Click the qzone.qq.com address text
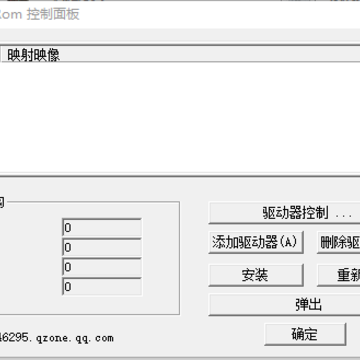 (56, 338)
